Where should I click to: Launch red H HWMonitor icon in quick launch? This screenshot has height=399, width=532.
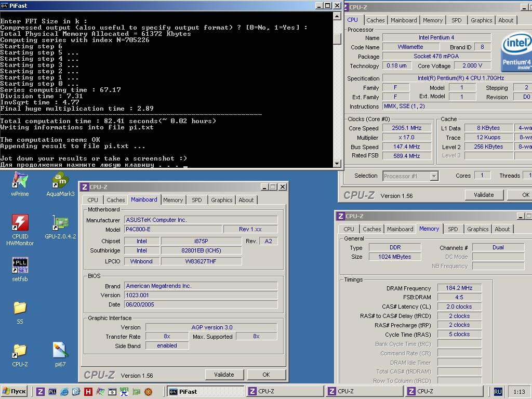88,392
